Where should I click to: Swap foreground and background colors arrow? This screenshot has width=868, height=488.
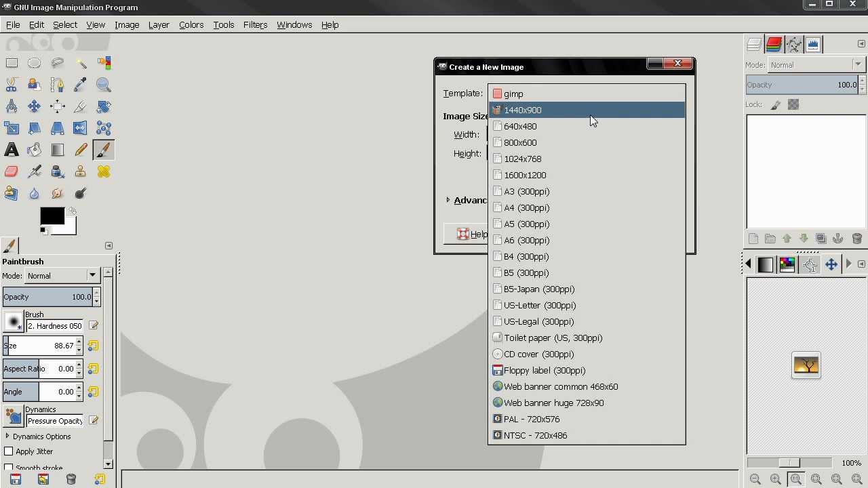(x=72, y=211)
